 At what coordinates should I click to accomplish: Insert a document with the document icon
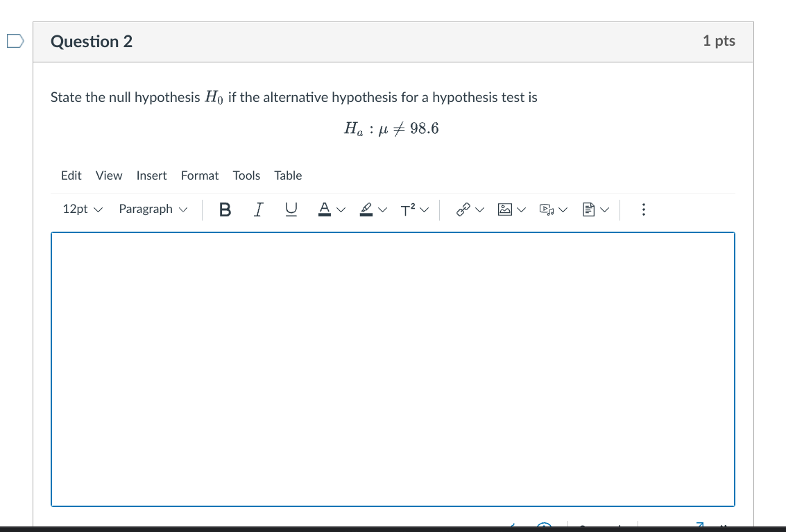click(x=589, y=209)
